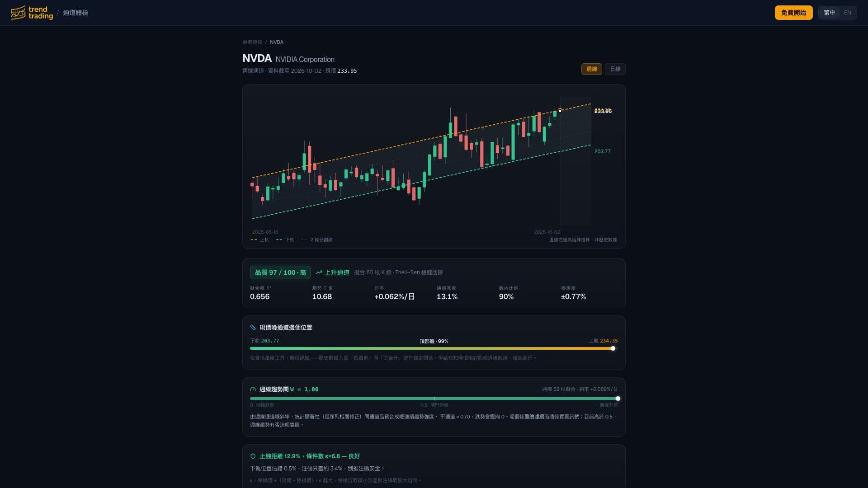Click the 0.5 · 閘門界線 midpoint label
This screenshot has width=868, height=488.
point(434,405)
